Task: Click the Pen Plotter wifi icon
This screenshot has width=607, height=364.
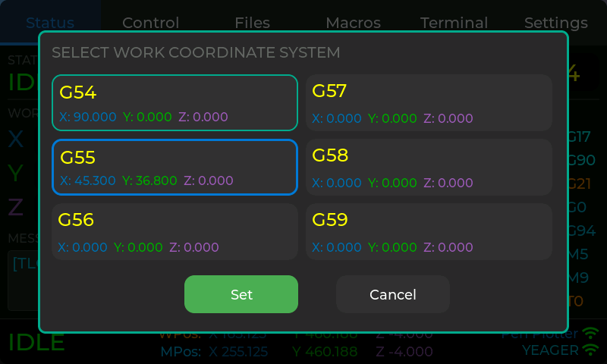Action: (590, 334)
